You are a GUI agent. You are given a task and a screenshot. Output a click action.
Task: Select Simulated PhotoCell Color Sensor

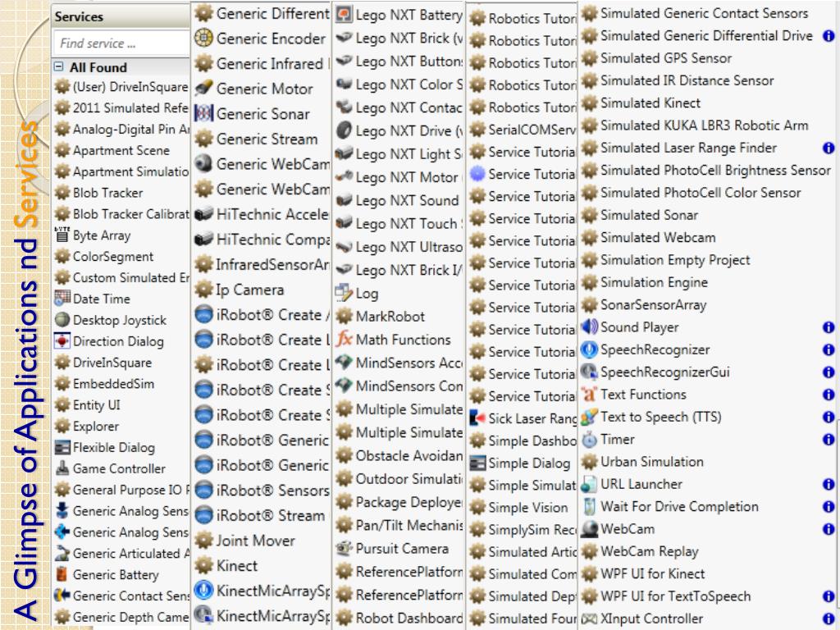click(701, 192)
